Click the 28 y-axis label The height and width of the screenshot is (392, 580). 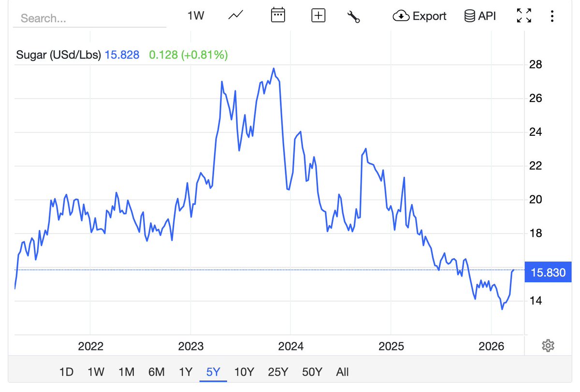(536, 65)
